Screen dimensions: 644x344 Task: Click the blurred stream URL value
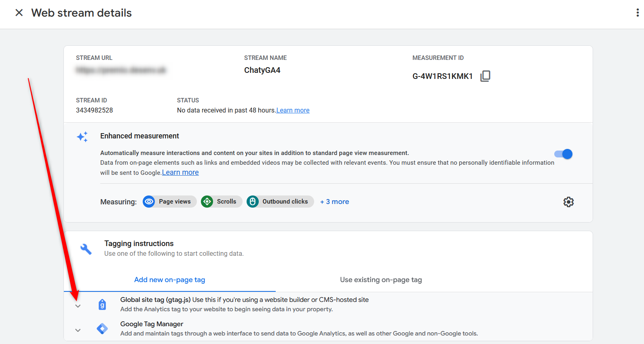(121, 70)
